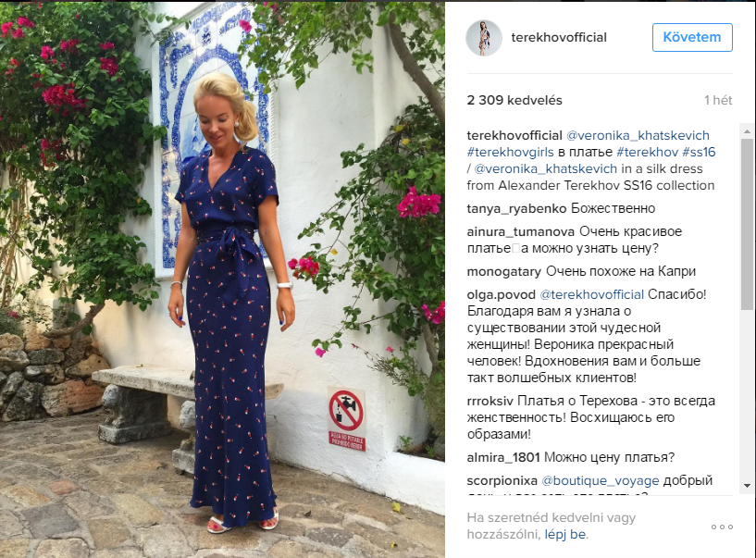Open the terekhovofficial profile avatar
756x558 pixels.
[x=484, y=38]
